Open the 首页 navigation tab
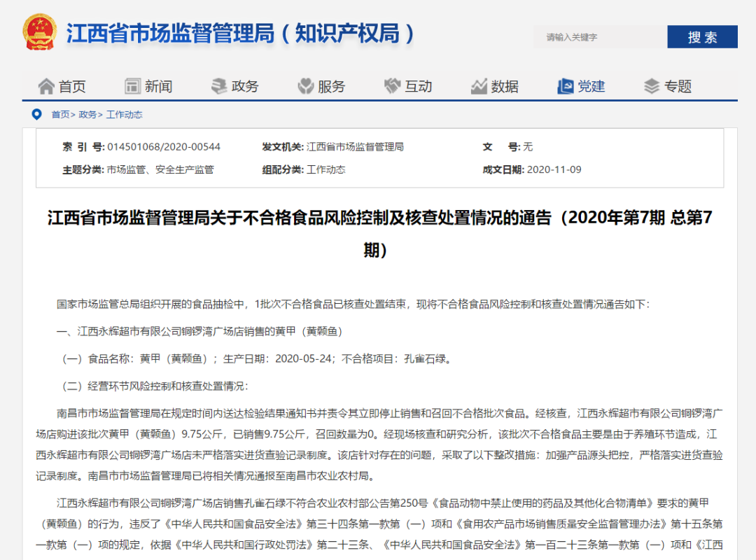 pyautogui.click(x=72, y=86)
